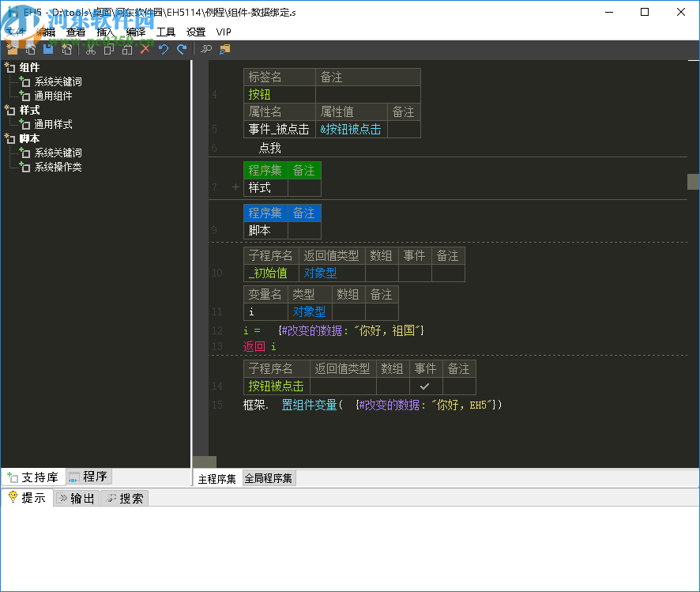Collapse the 组件 tree node
The height and width of the screenshot is (592, 700).
[x=9, y=68]
